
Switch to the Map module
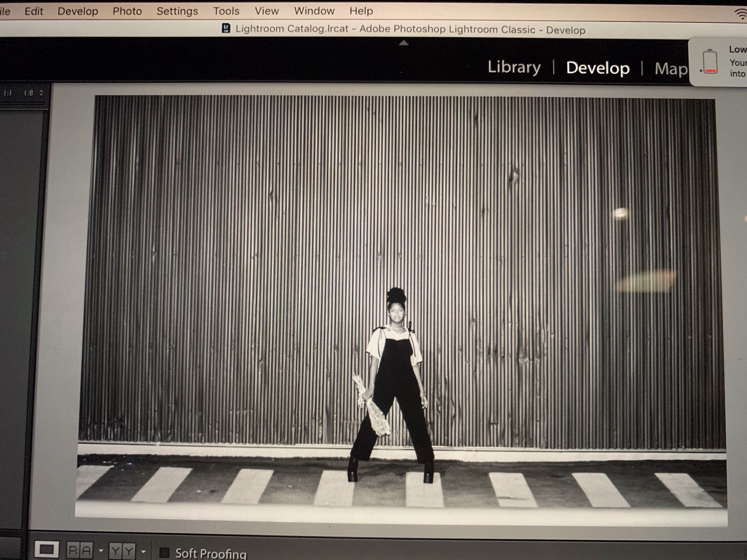click(x=671, y=69)
